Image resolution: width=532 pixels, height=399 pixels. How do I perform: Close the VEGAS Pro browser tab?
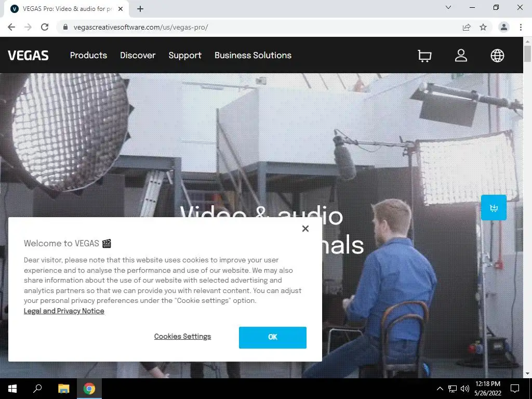pyautogui.click(x=121, y=9)
